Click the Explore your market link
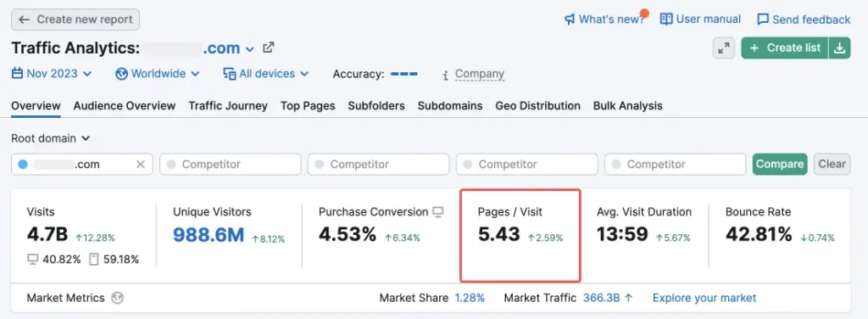This screenshot has height=319, width=868. pyautogui.click(x=704, y=298)
